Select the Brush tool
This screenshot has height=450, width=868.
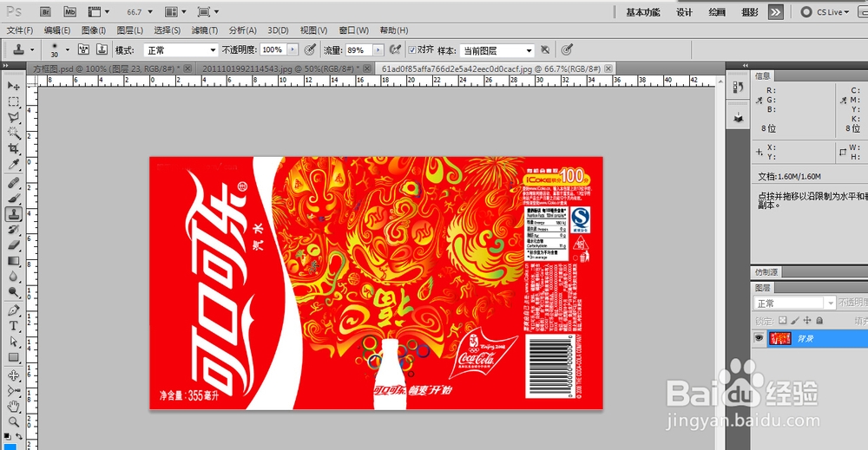coord(13,199)
